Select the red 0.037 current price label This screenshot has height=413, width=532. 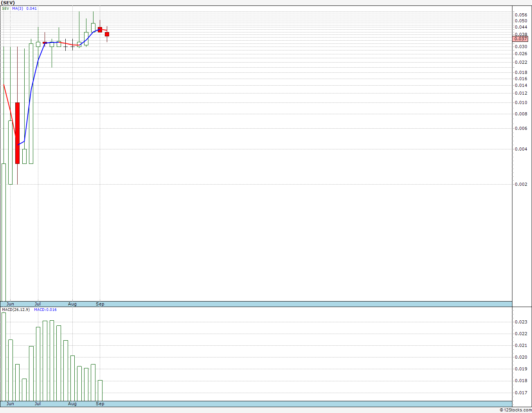(x=520, y=39)
